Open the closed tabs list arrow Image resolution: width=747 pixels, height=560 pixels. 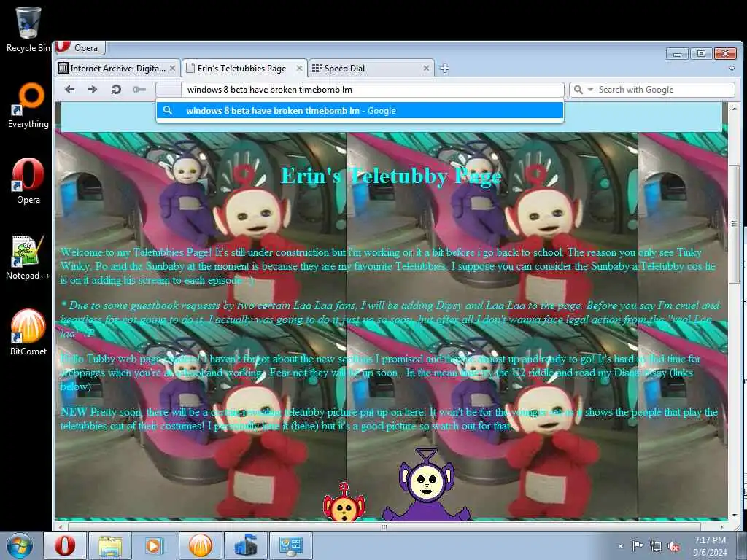(x=732, y=69)
